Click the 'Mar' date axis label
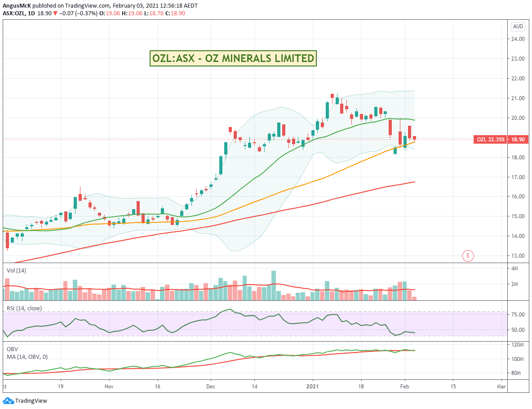 pyautogui.click(x=501, y=386)
